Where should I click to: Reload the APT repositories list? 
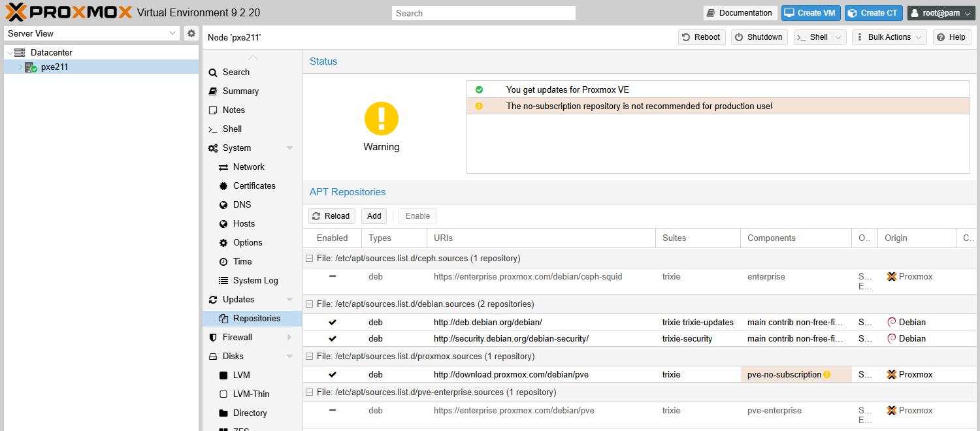coord(331,216)
